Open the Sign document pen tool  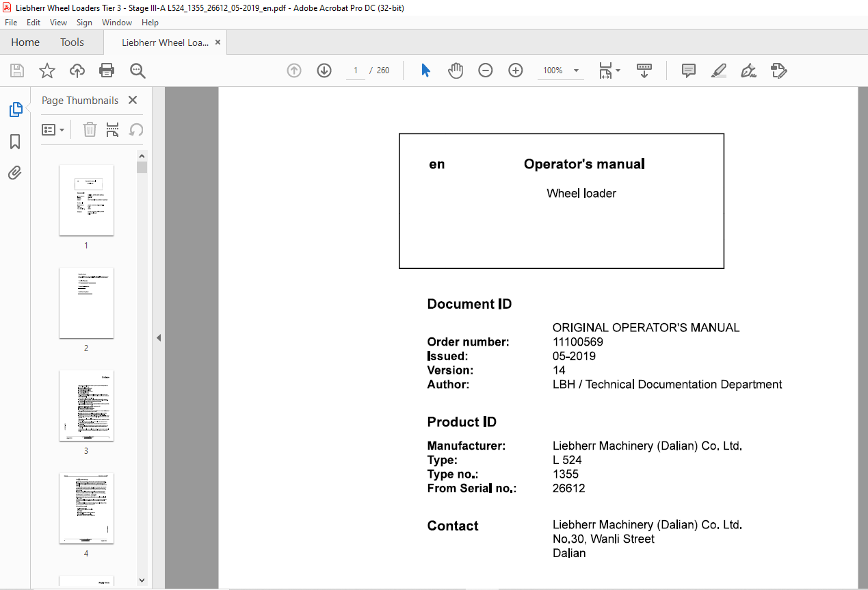tap(748, 70)
